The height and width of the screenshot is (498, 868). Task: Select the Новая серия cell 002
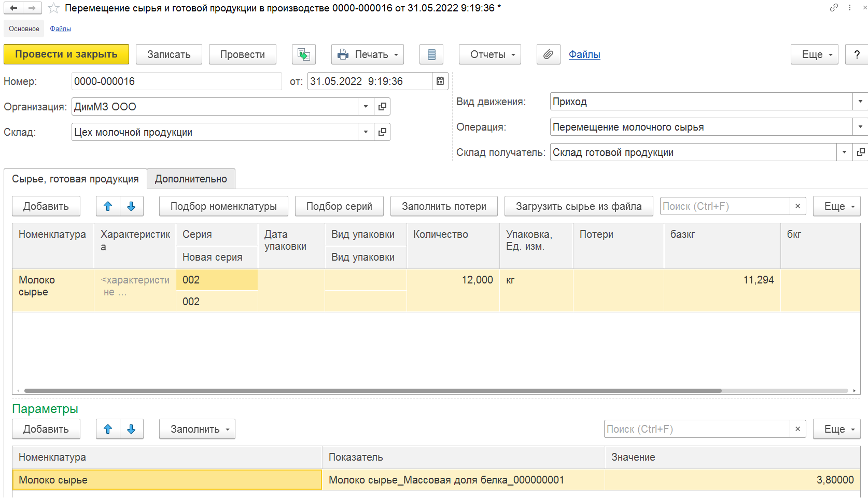pyautogui.click(x=217, y=302)
